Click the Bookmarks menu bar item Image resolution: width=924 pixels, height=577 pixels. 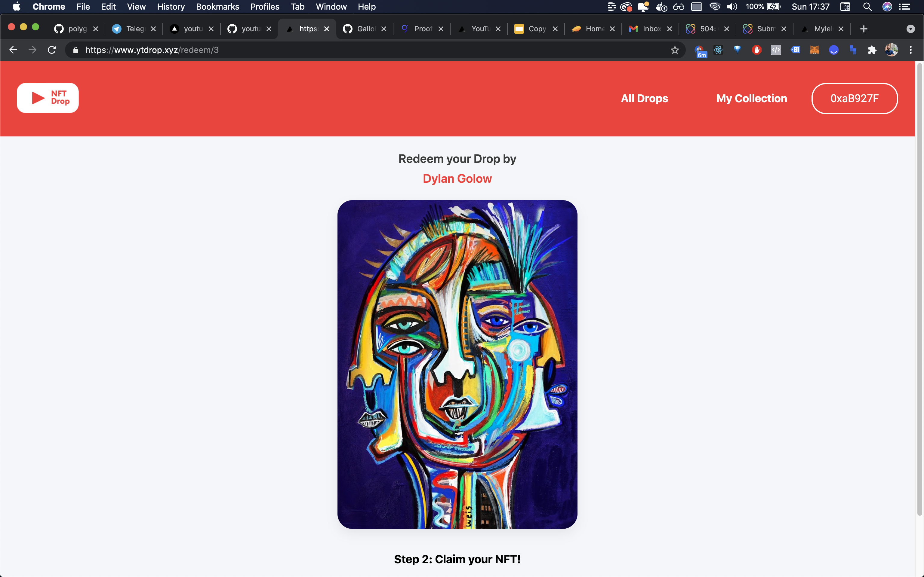217,7
